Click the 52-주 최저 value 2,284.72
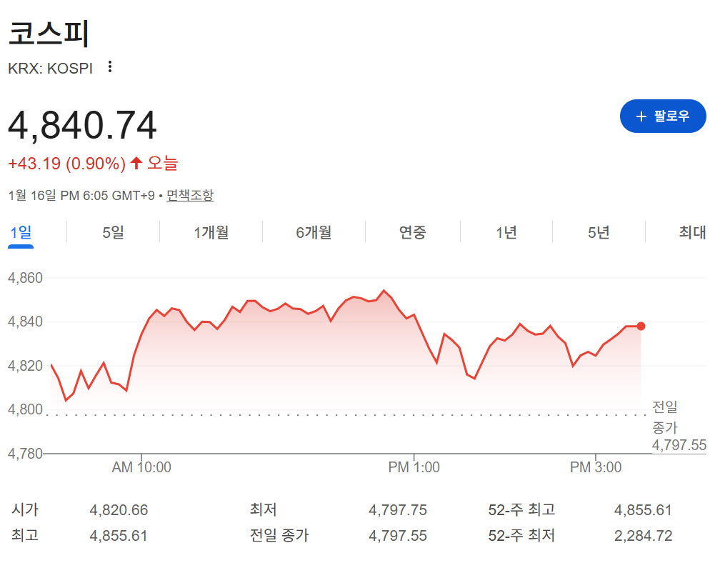 click(x=643, y=536)
